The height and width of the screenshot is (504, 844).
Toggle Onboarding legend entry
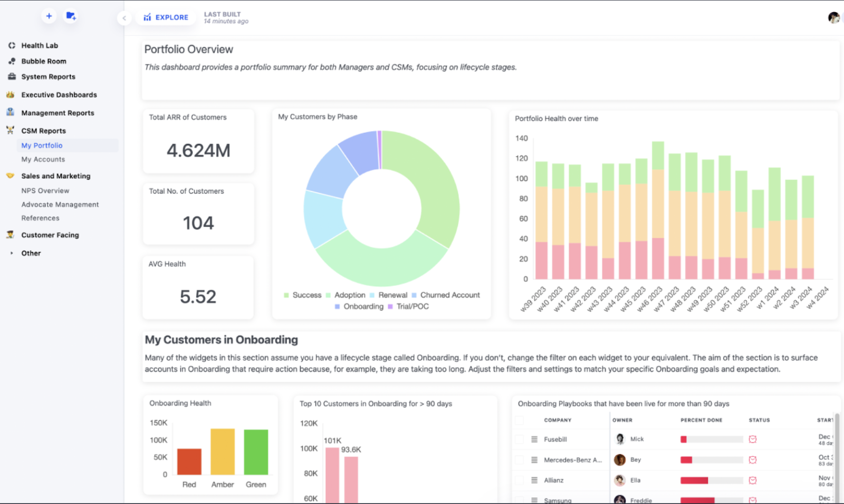pyautogui.click(x=359, y=307)
